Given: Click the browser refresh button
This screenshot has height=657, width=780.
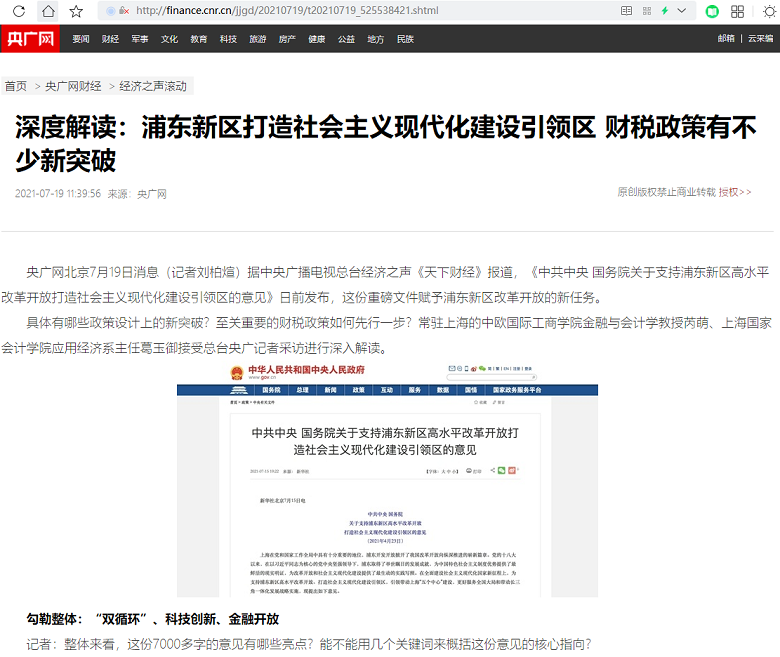Looking at the screenshot, I should pos(19,11).
